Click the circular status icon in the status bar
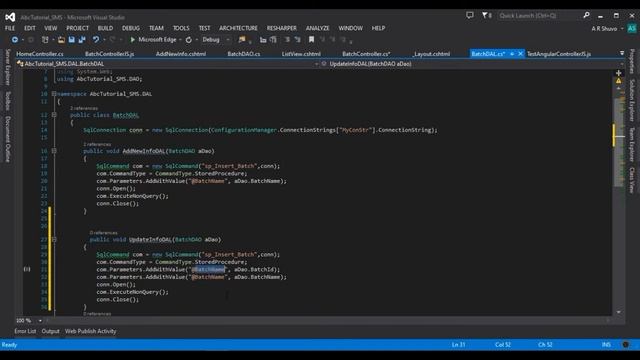640x360 pixels. pos(625,345)
